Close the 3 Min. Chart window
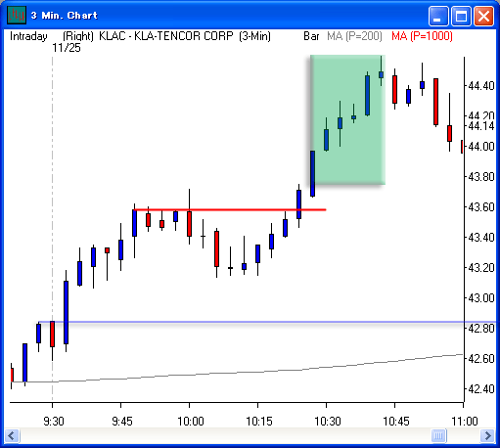 (x=483, y=16)
